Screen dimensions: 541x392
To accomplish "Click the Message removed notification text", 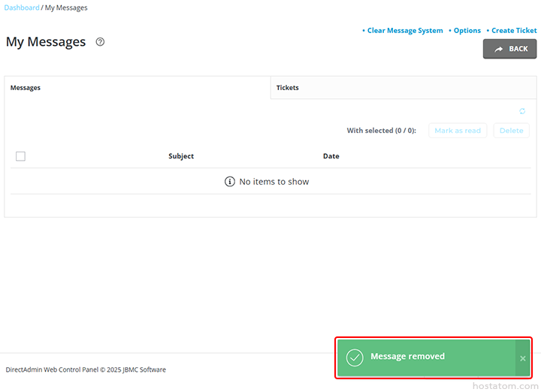I will pos(407,357).
